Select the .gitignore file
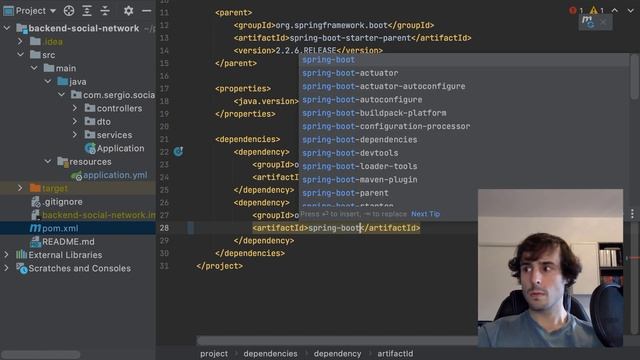 coord(62,202)
